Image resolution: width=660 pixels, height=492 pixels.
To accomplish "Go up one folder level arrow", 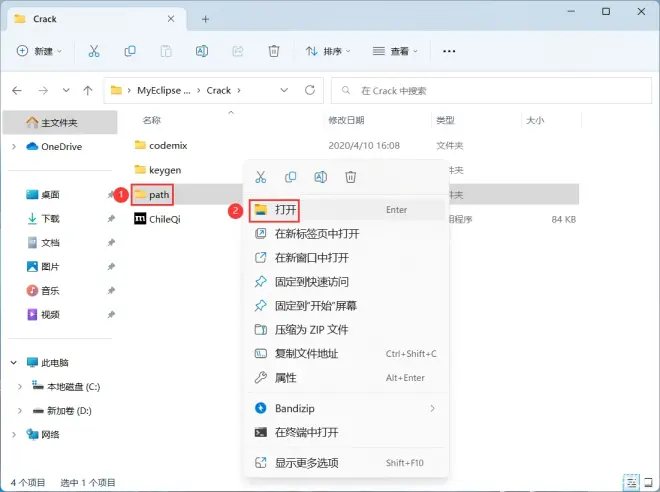I will tap(88, 90).
